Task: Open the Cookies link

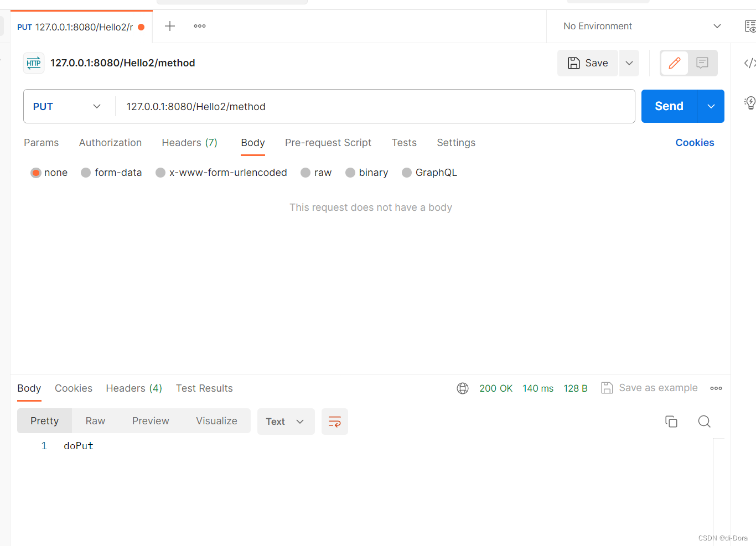Action: [x=695, y=143]
